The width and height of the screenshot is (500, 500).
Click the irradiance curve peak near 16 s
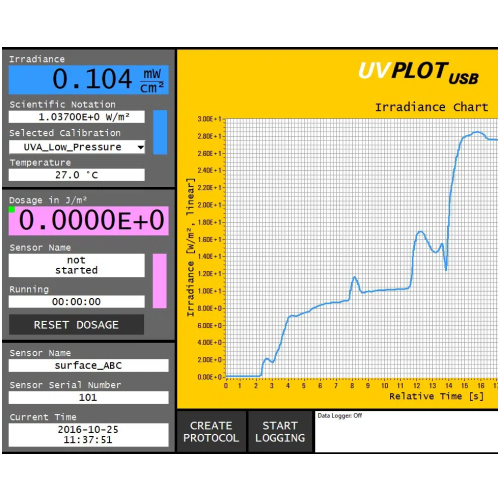[x=477, y=132]
